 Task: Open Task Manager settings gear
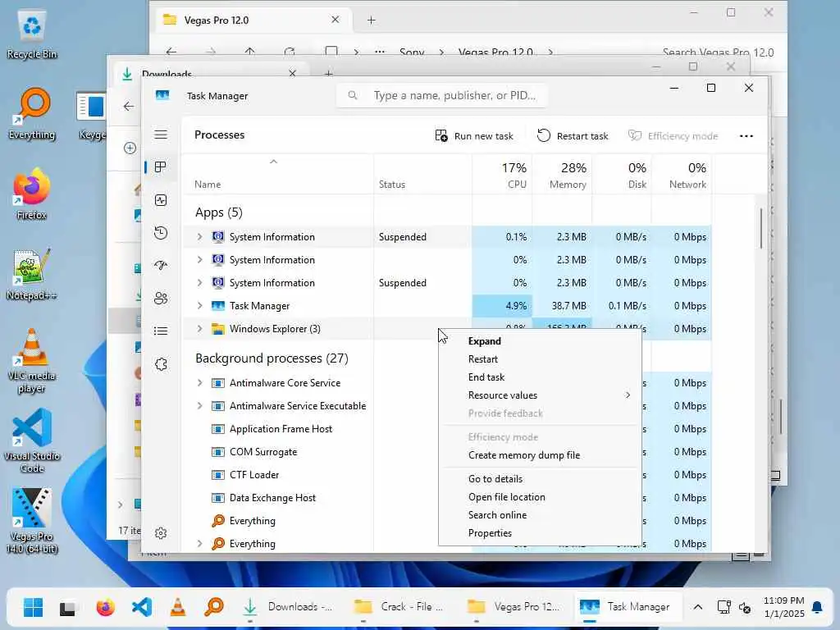tap(161, 533)
